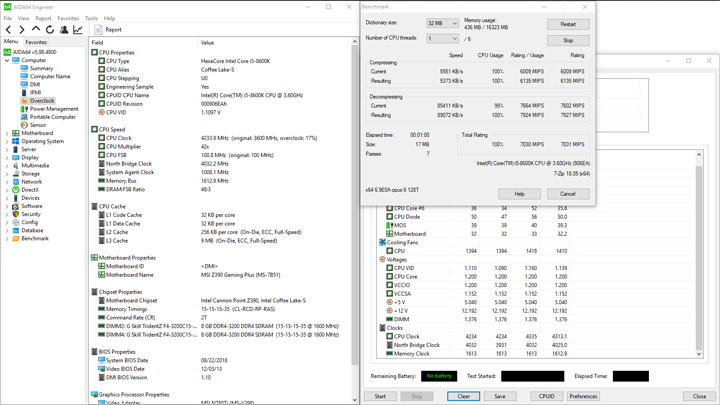Click Save in stability test window
This screenshot has height=405, width=720.
(x=500, y=396)
